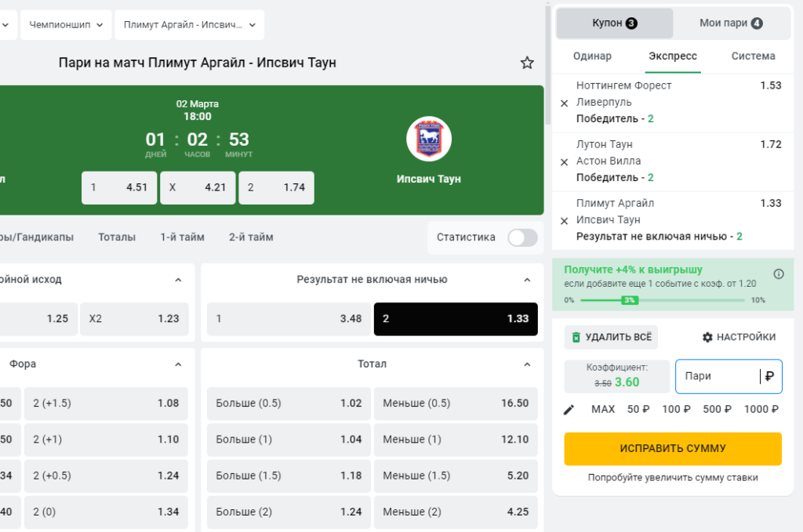
Task: Click the ИСПРАВИТЬ СУММУ button
Action: 673,449
